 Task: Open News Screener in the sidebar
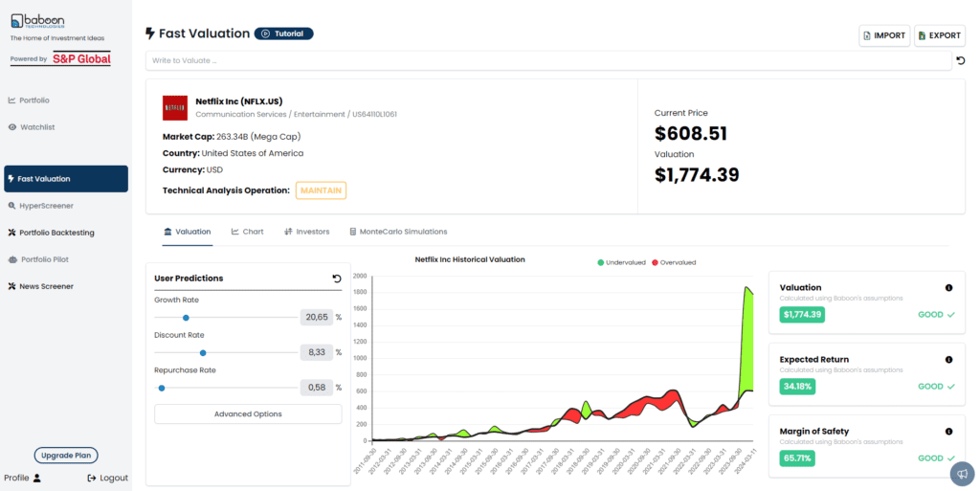tap(40, 286)
